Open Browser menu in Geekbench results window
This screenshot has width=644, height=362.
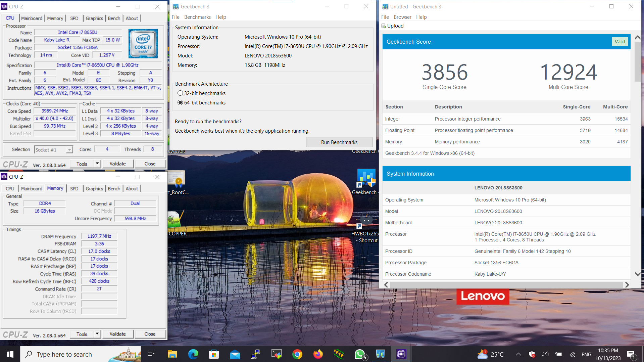[402, 17]
